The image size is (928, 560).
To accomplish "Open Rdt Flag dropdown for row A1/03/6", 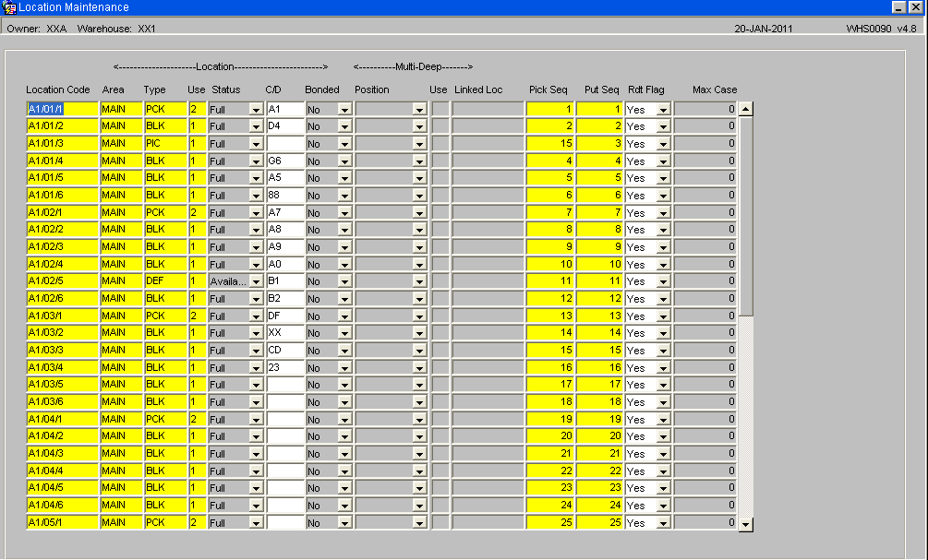I will point(663,402).
